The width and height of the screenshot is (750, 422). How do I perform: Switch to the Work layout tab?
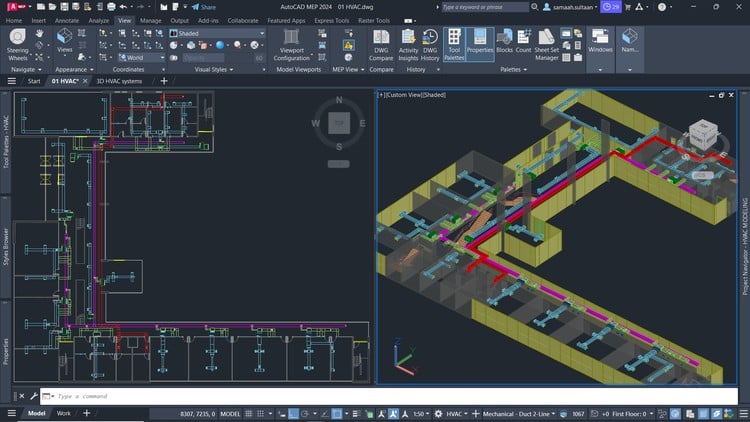tap(64, 413)
